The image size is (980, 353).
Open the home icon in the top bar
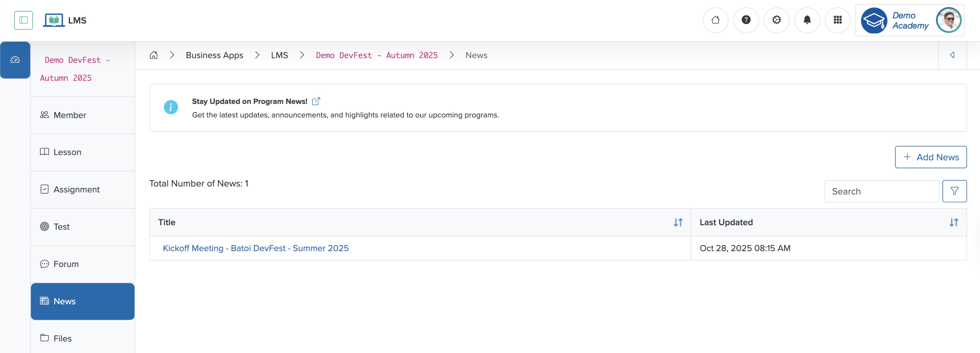pos(716,20)
